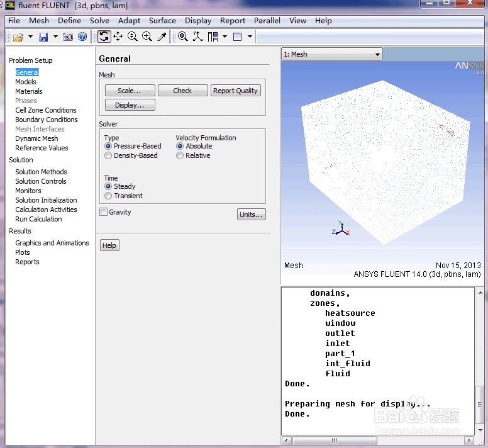This screenshot has height=448, width=488.
Task: Click the Report Quality button
Action: [x=236, y=91]
